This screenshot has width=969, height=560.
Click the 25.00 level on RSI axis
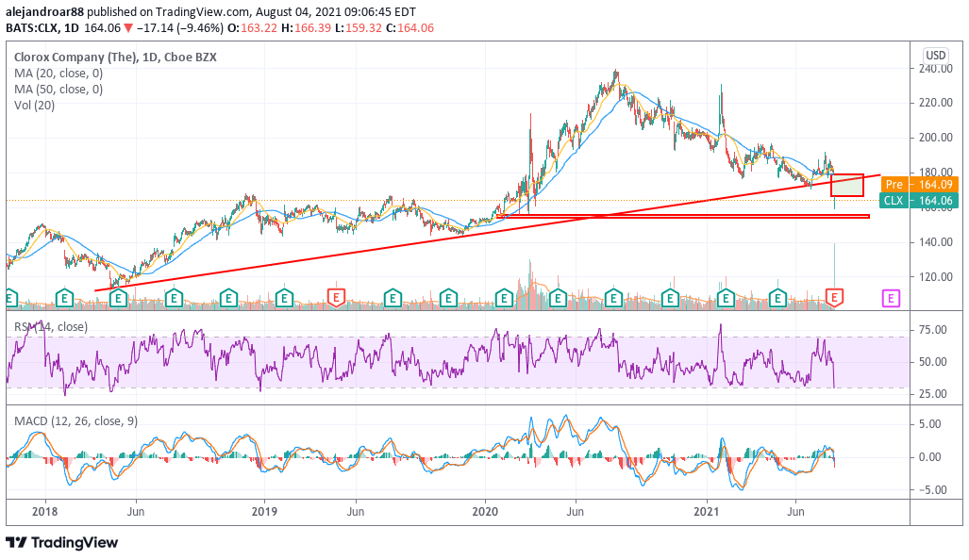(932, 394)
